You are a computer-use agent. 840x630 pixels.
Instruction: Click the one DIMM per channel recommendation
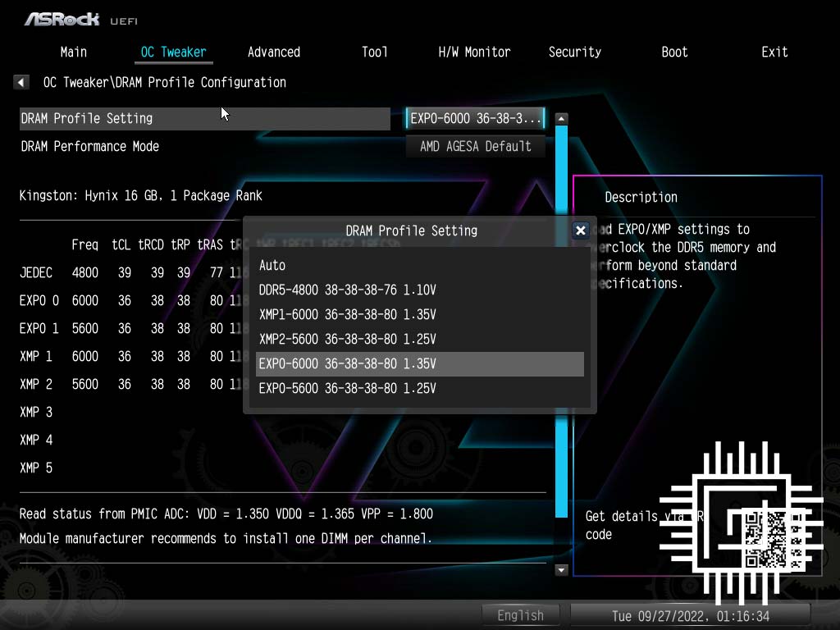pos(226,538)
